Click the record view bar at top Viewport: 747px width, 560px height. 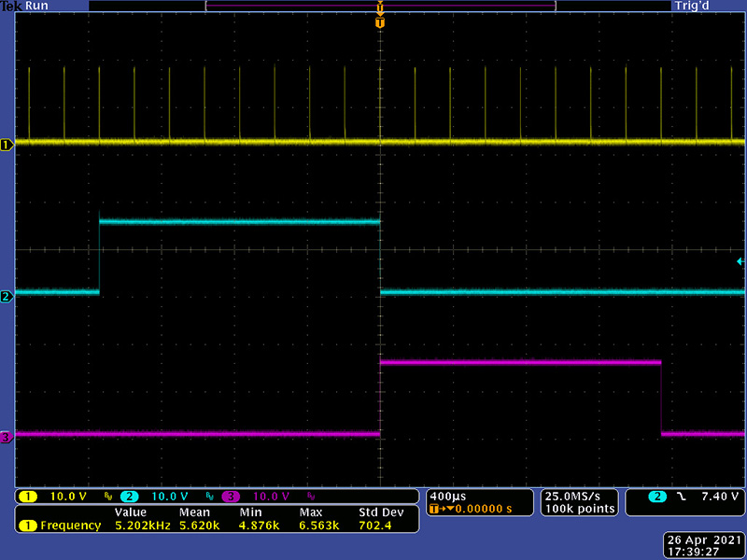(379, 6)
